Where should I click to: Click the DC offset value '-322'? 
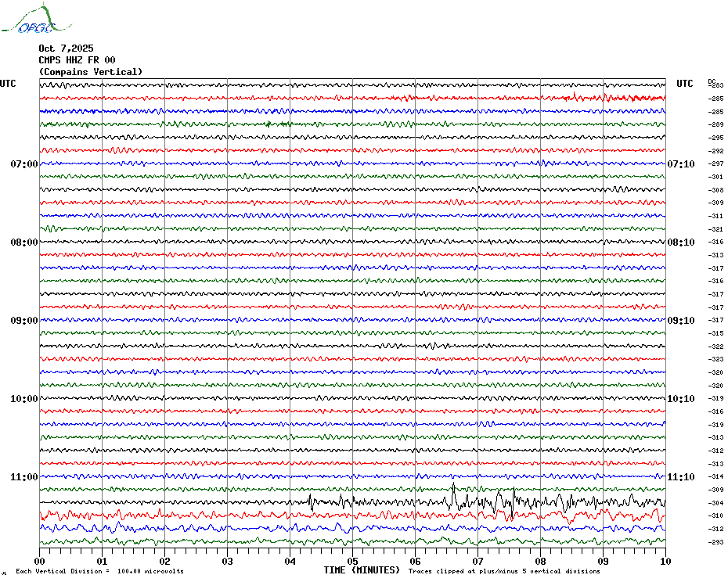(x=716, y=347)
